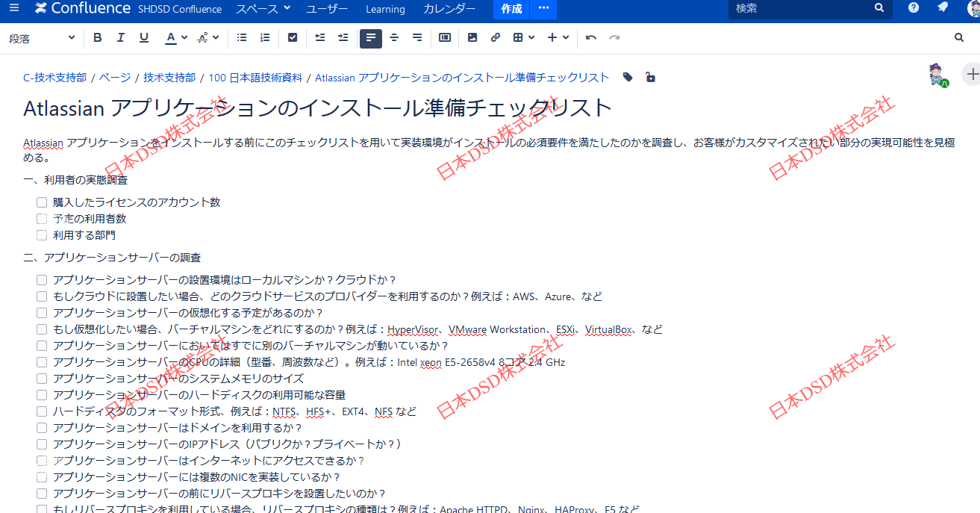Set text color with the A button
980x513 pixels.
tap(171, 37)
